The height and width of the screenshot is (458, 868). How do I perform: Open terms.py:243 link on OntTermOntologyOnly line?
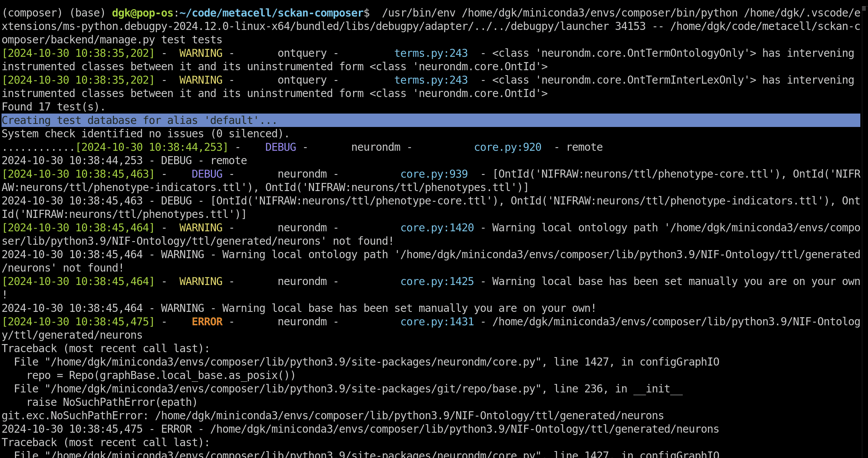tap(431, 53)
